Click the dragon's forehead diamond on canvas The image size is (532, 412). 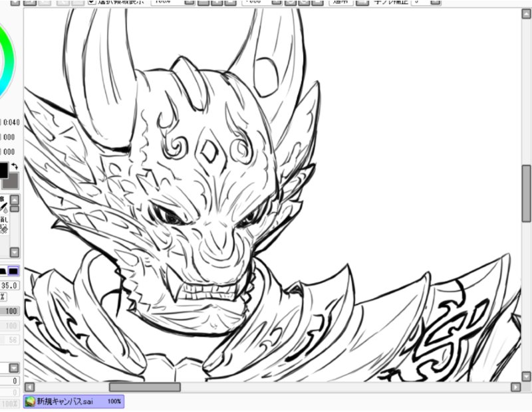[210, 152]
